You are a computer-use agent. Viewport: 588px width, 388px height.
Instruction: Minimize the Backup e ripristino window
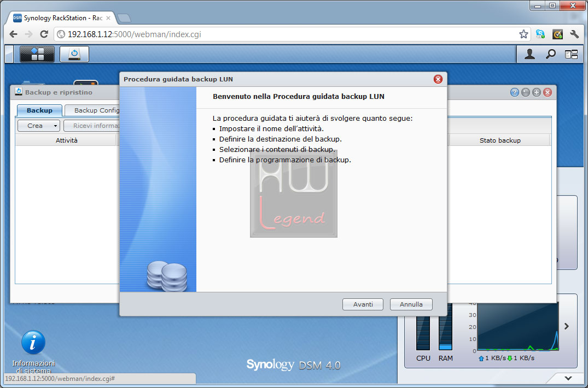(526, 92)
